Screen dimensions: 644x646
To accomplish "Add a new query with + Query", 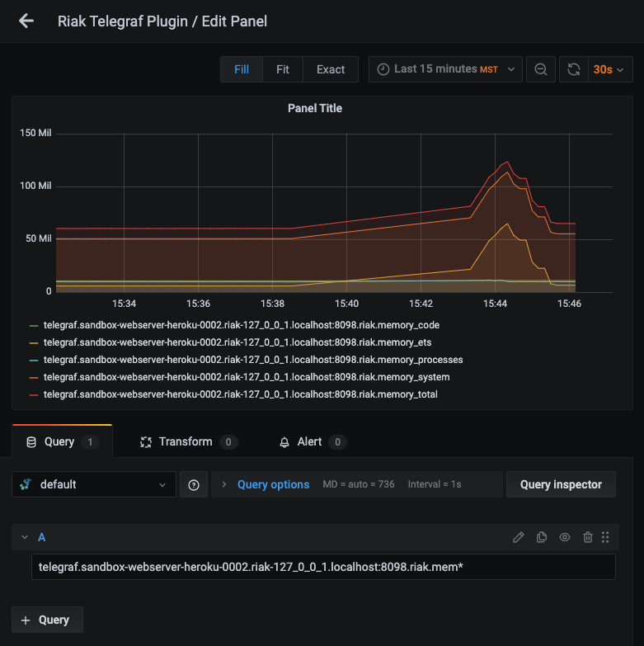I will coord(47,620).
